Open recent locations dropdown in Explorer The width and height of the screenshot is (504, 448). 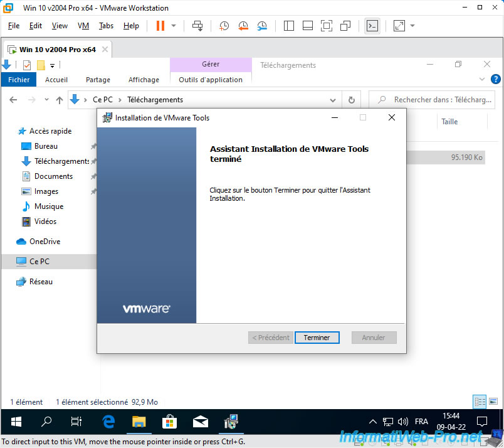pos(46,99)
